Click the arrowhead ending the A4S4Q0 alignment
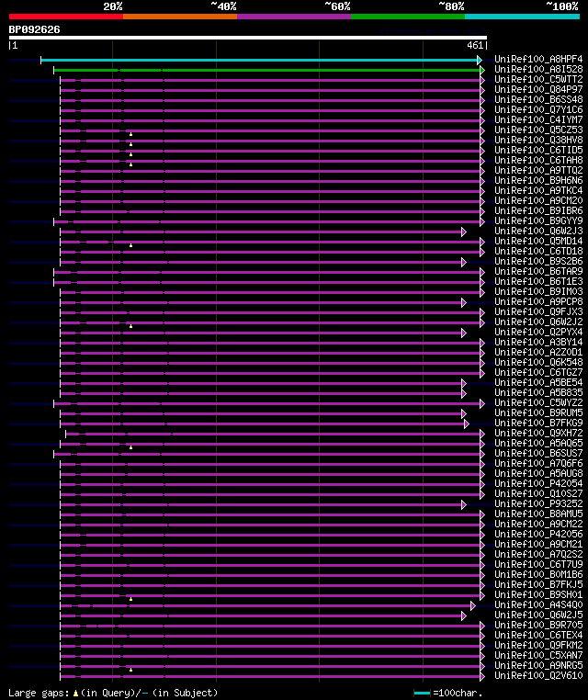 coord(473,605)
